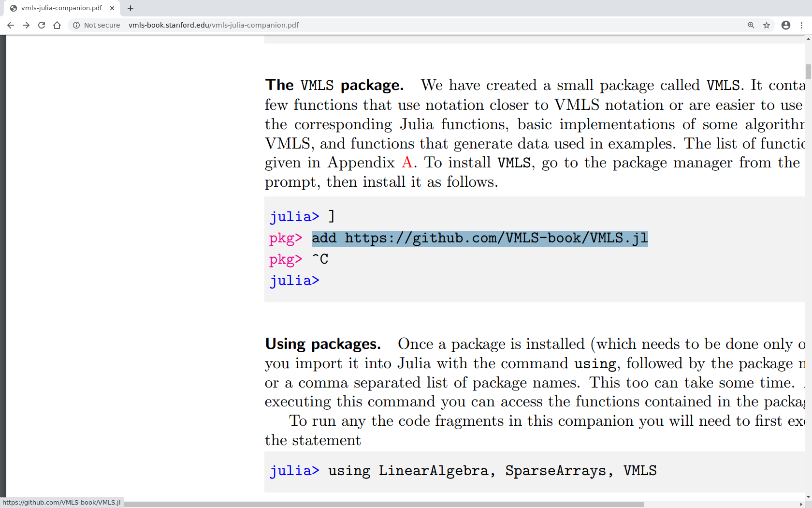Image resolution: width=812 pixels, height=508 pixels.
Task: Open the zoom magnifier in address bar
Action: [751, 25]
